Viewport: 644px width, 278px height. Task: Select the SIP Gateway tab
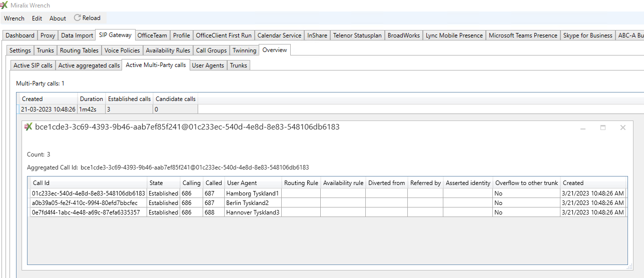[116, 35]
